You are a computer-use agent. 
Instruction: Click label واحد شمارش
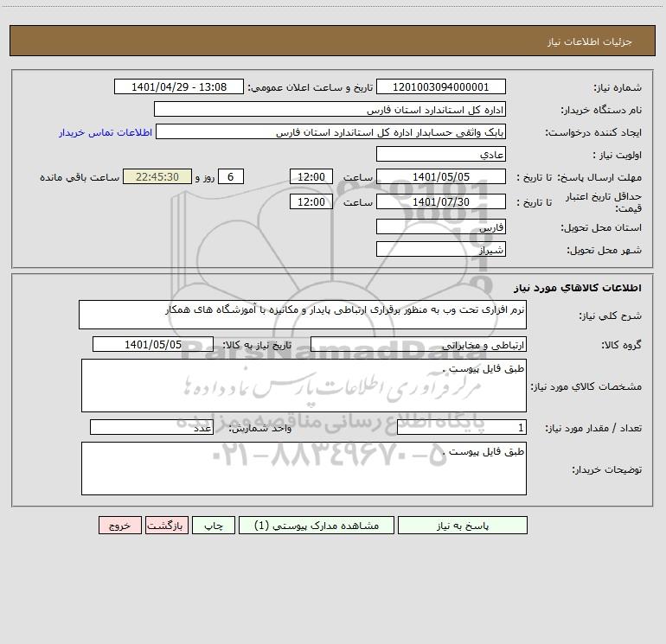pos(260,428)
